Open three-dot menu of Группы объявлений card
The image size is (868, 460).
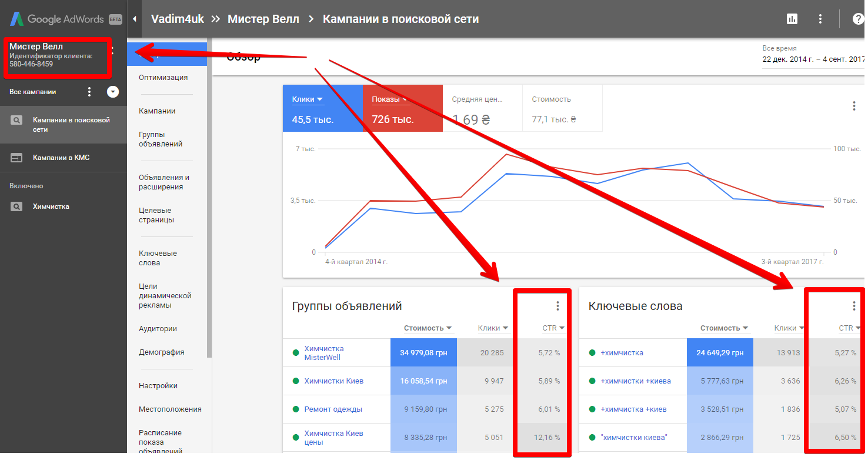click(557, 306)
